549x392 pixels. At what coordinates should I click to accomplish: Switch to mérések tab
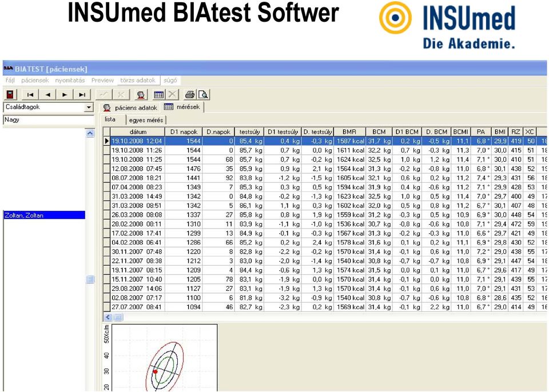(x=183, y=107)
